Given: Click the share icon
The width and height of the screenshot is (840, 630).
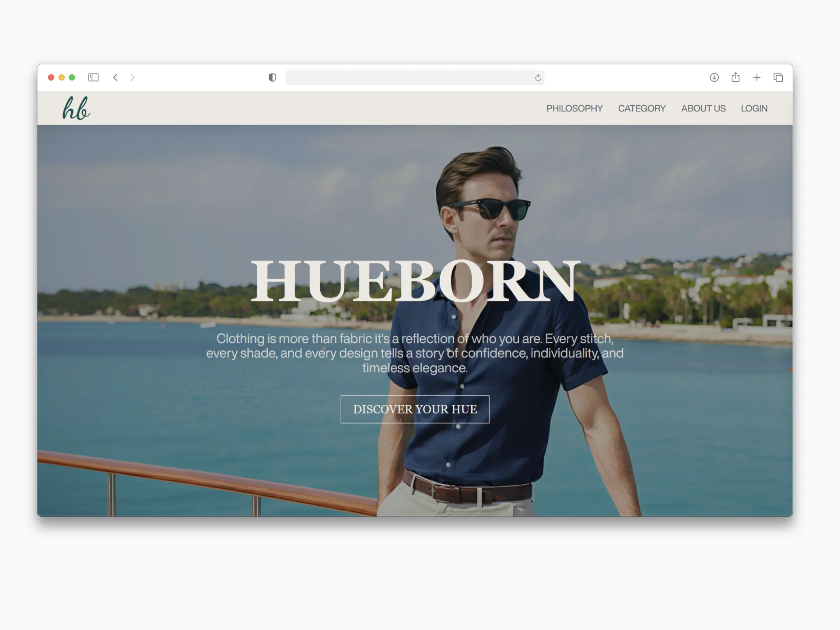Looking at the screenshot, I should [x=735, y=77].
